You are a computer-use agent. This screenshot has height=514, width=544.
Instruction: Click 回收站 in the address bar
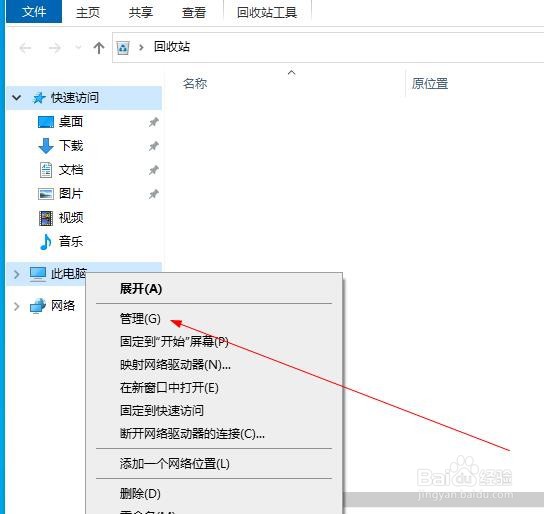coord(172,46)
